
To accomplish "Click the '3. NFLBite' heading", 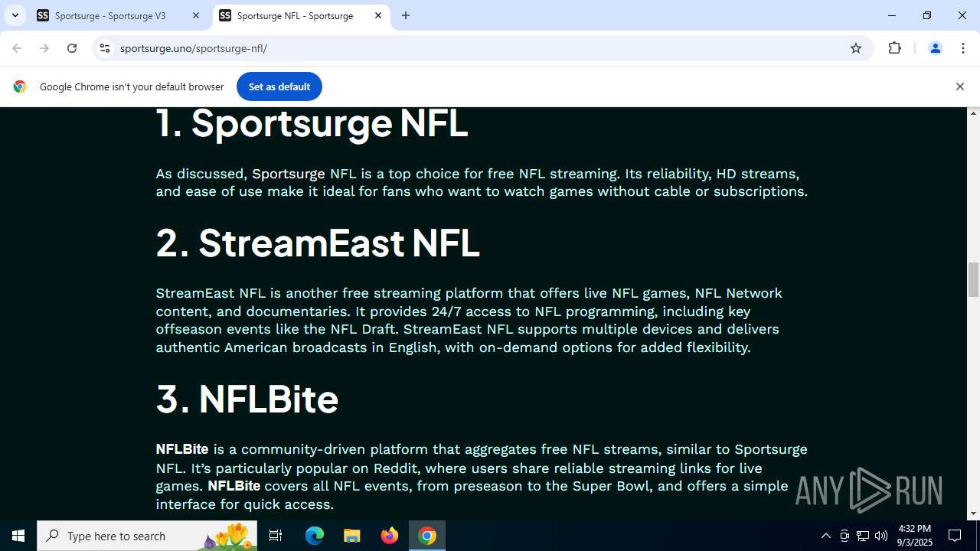I will [x=247, y=399].
